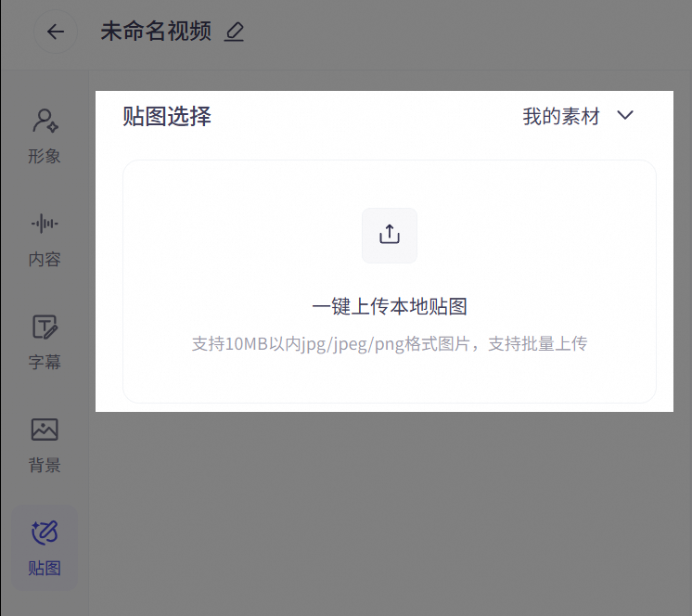Open the 字幕 subtitles panel
The image size is (692, 616).
pyautogui.click(x=45, y=342)
